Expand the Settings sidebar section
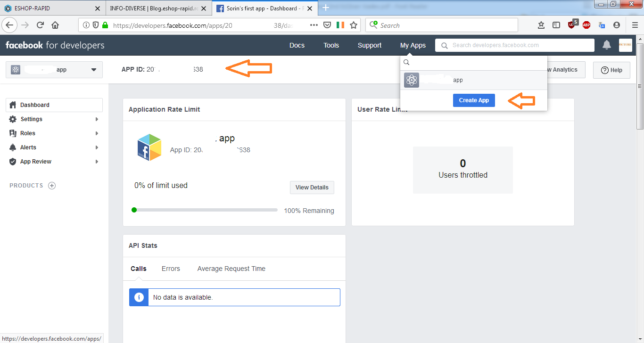The width and height of the screenshot is (644, 343). tap(54, 119)
